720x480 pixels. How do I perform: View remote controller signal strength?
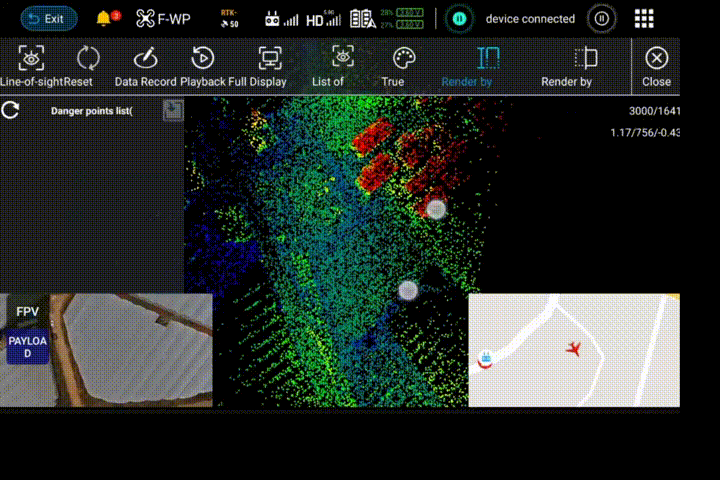tap(281, 19)
